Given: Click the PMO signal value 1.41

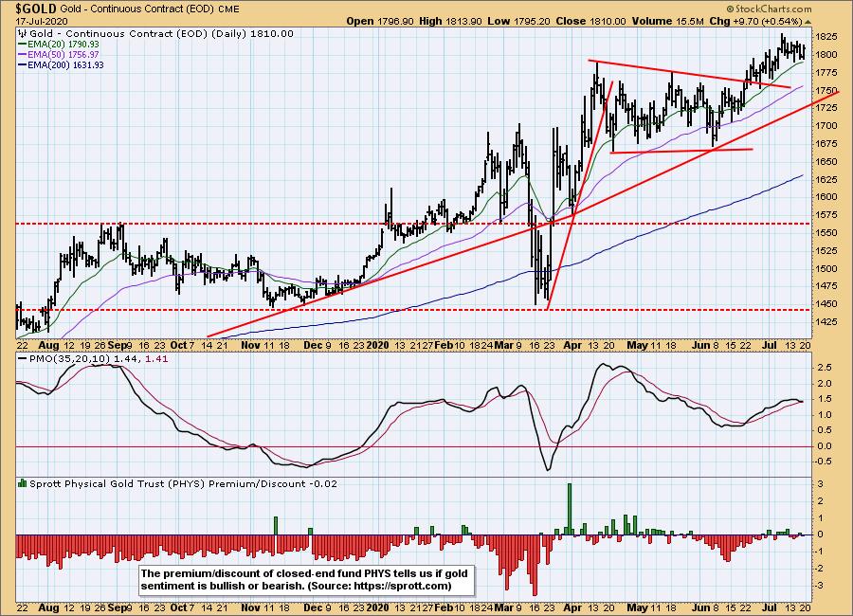Looking at the screenshot, I should tap(156, 359).
